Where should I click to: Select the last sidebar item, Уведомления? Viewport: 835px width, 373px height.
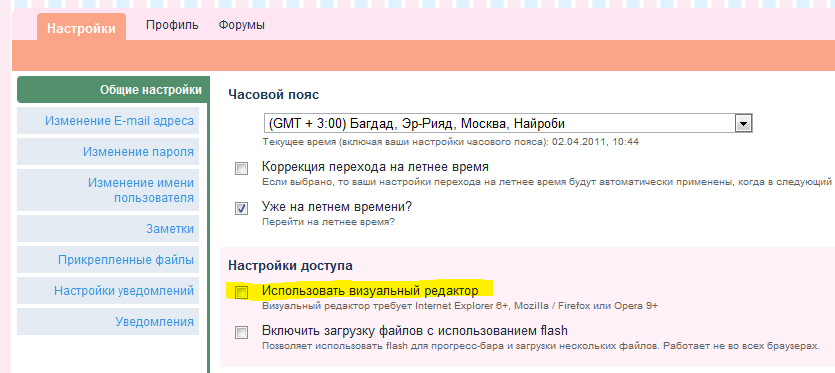click(108, 322)
